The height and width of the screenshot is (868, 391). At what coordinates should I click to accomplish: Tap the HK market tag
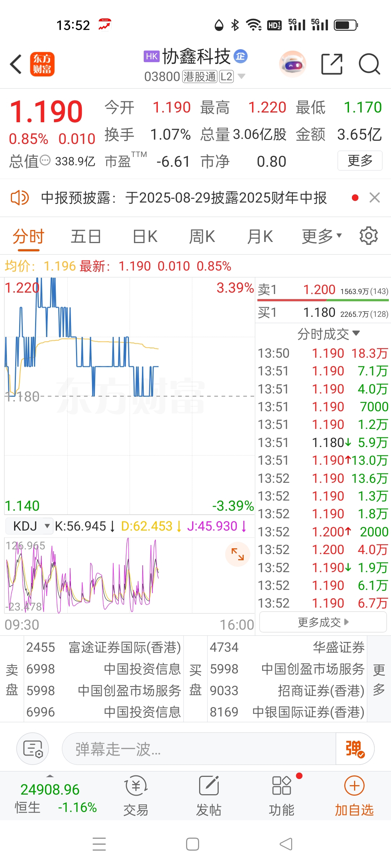[151, 56]
